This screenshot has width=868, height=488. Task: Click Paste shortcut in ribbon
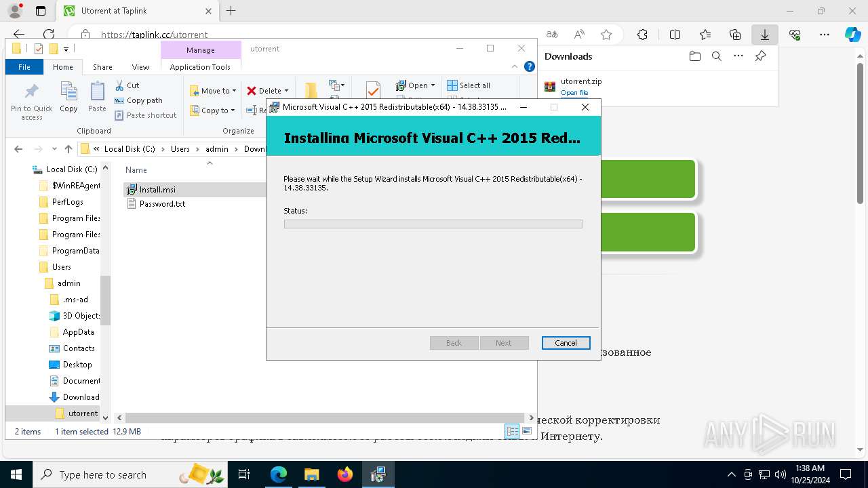tap(146, 115)
